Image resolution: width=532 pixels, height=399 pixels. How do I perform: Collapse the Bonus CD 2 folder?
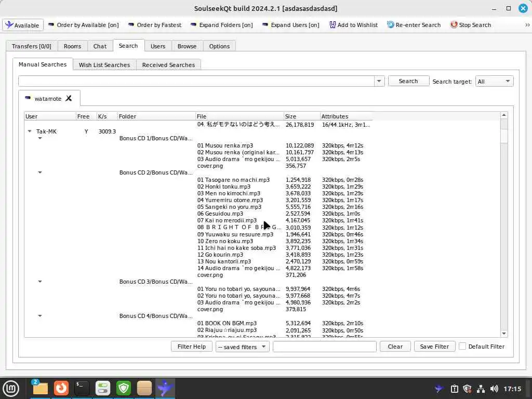pos(40,172)
